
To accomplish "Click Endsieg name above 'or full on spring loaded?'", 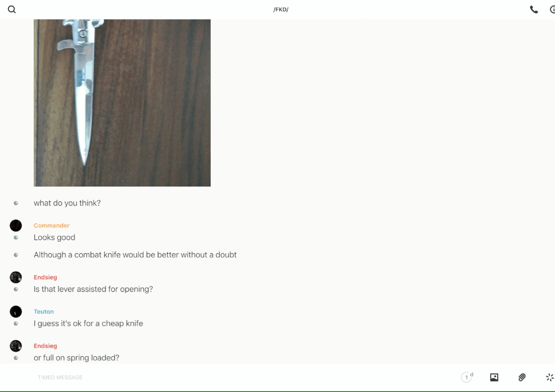I will pos(45,346).
